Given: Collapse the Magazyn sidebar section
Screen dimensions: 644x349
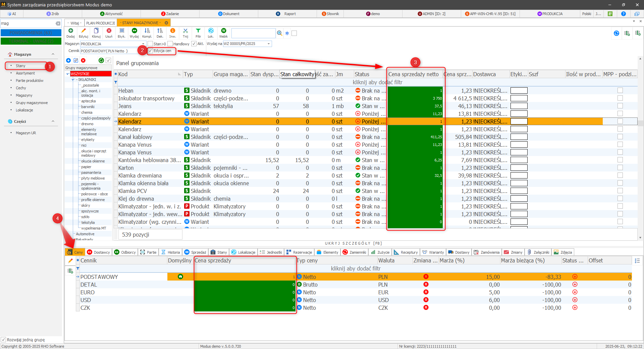Looking at the screenshot, I should (53, 54).
